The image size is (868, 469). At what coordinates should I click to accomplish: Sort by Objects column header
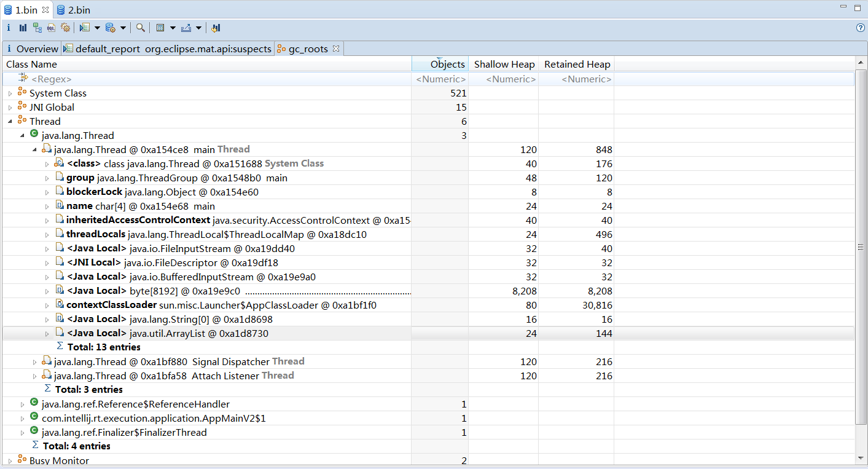tap(440, 64)
